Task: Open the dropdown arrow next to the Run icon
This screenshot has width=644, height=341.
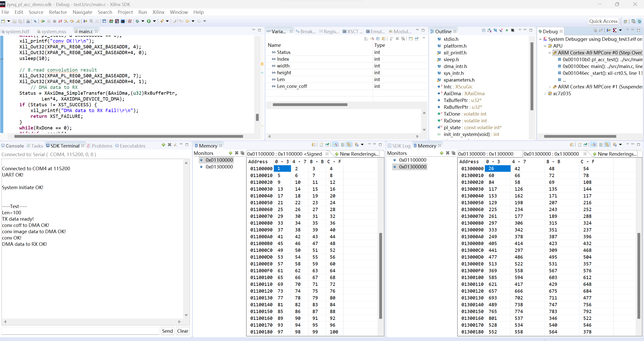Action: pos(154,21)
